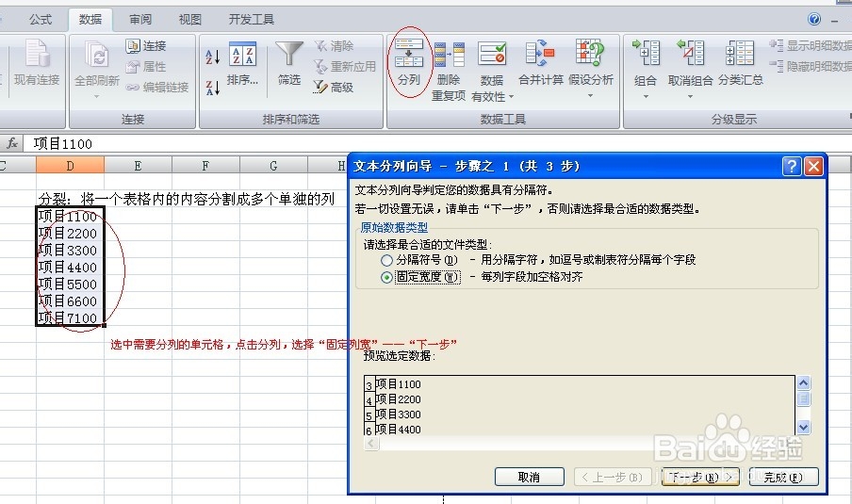
Task: Click the 分裂 description text cell
Action: tap(186, 199)
